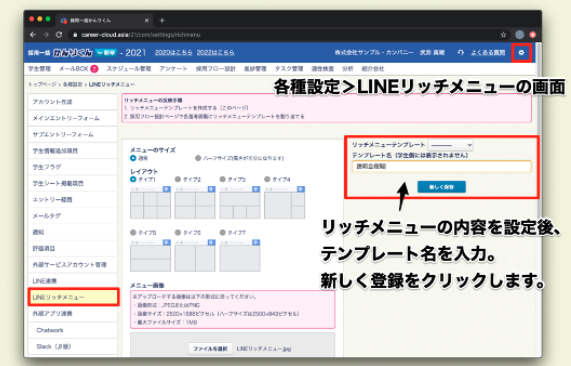Image resolution: width=571 pixels, height=366 pixels.
Task: Select the 通常 menu size radio button
Action: coord(133,158)
